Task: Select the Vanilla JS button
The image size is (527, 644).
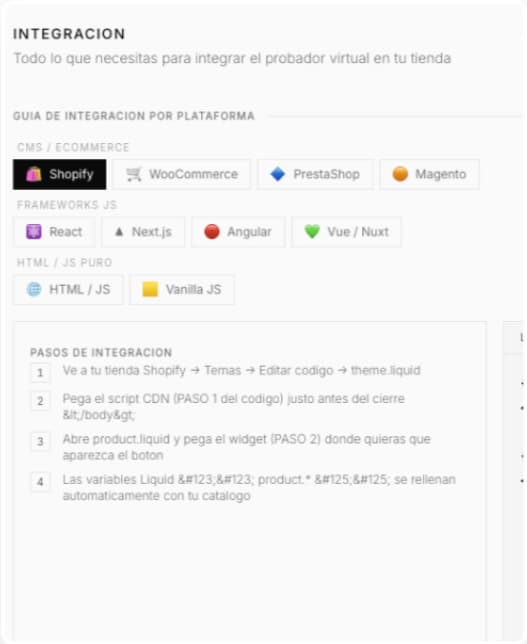Action: click(182, 289)
